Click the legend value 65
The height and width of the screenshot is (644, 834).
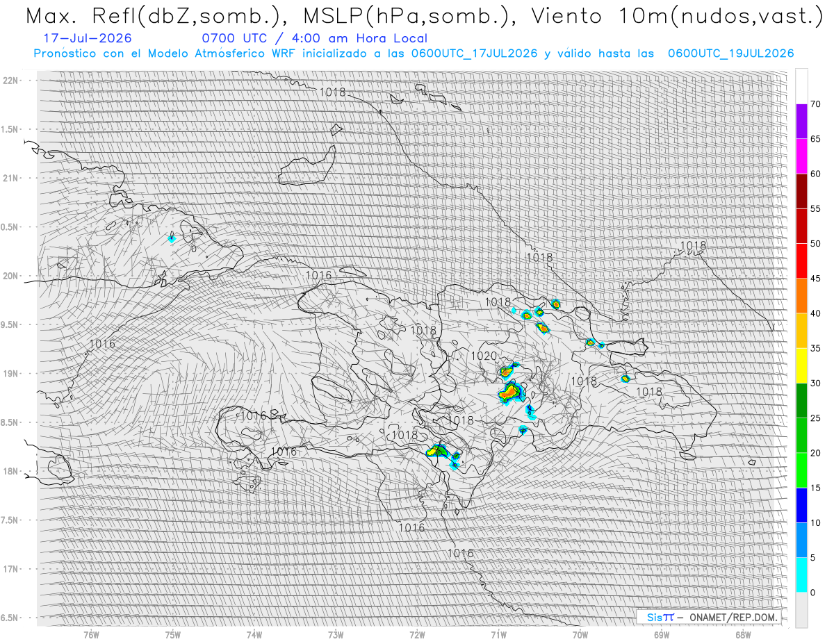coord(815,139)
